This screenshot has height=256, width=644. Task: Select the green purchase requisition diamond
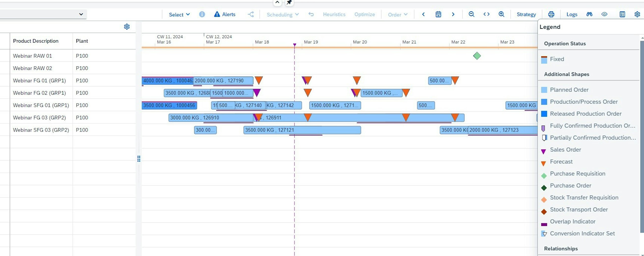click(477, 56)
